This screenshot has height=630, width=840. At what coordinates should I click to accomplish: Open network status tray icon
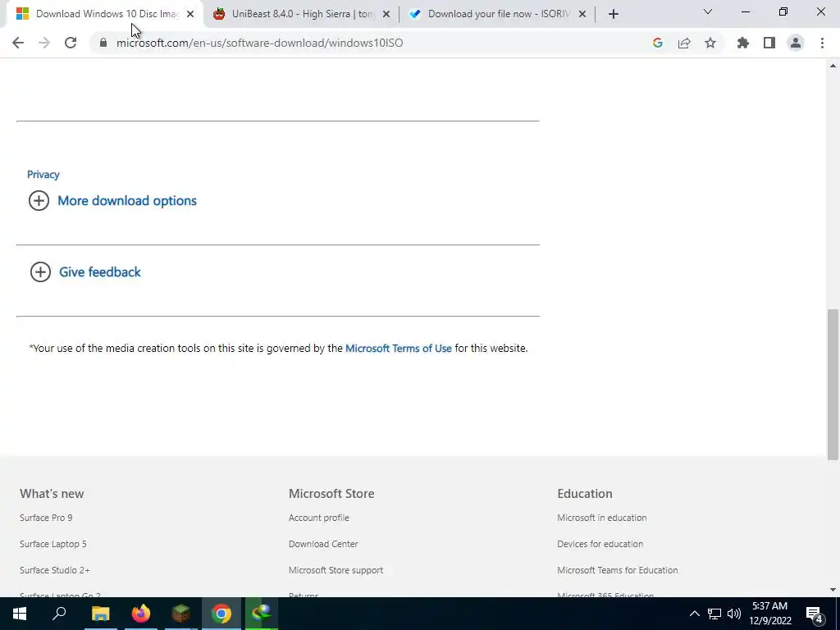coord(714,614)
